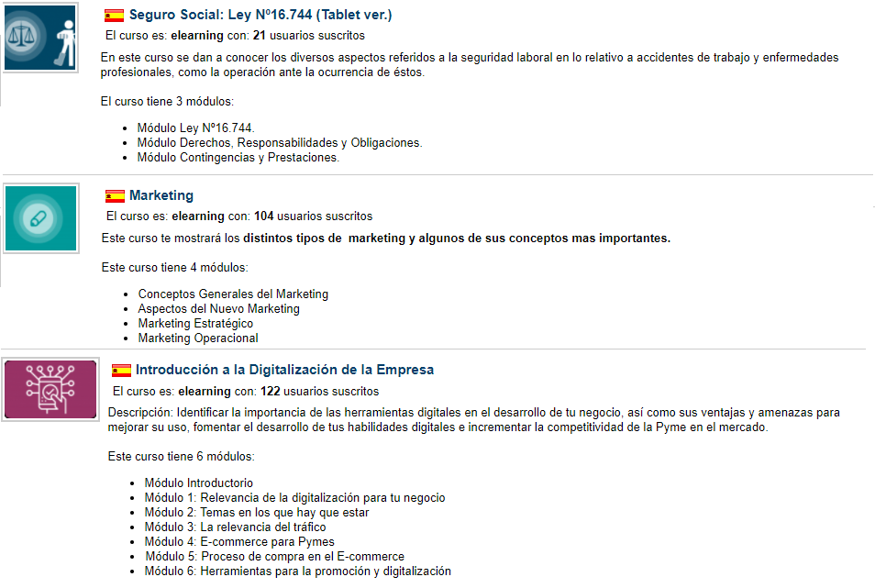Select Módulo Contingencias y Prestaciones item
The height and width of the screenshot is (588, 875).
pyautogui.click(x=238, y=158)
